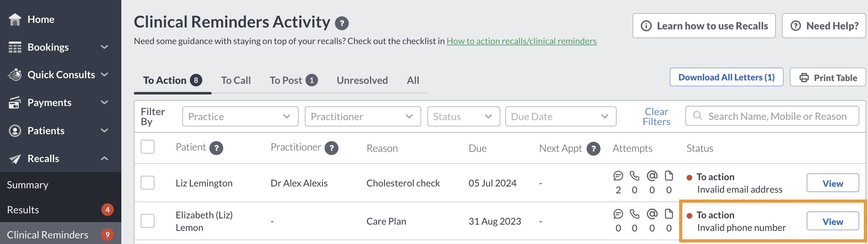Viewport: 868px width, 244px height.
Task: Switch to the Unresolved tab
Action: (362, 80)
